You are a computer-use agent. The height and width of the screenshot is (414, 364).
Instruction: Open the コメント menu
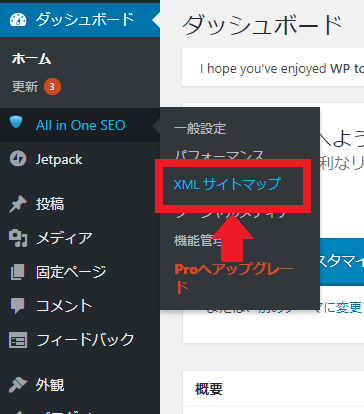pos(80,306)
